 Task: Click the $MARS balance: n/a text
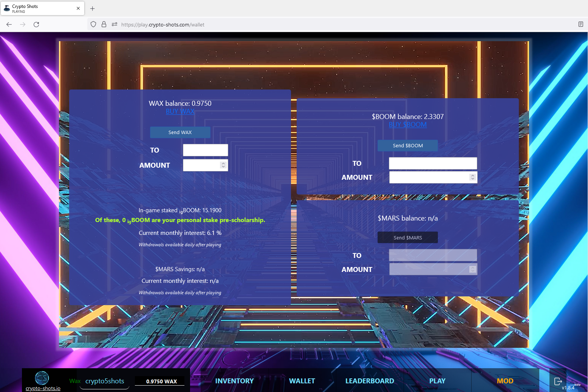click(x=408, y=218)
